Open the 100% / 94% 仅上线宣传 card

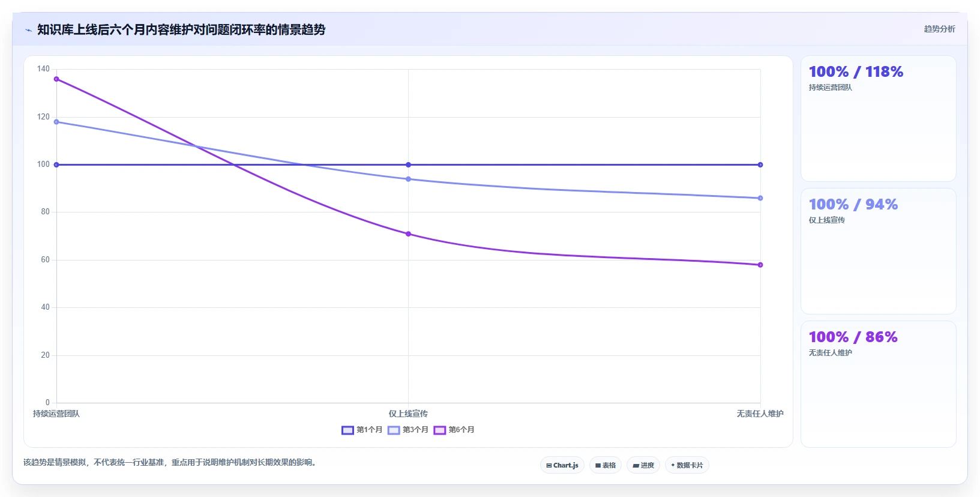pos(879,252)
